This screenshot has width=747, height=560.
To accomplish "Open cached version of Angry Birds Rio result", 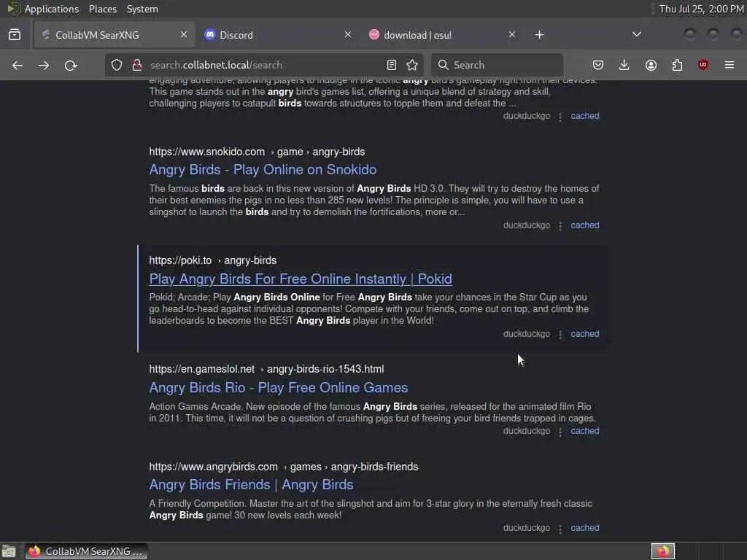I will pos(585,431).
